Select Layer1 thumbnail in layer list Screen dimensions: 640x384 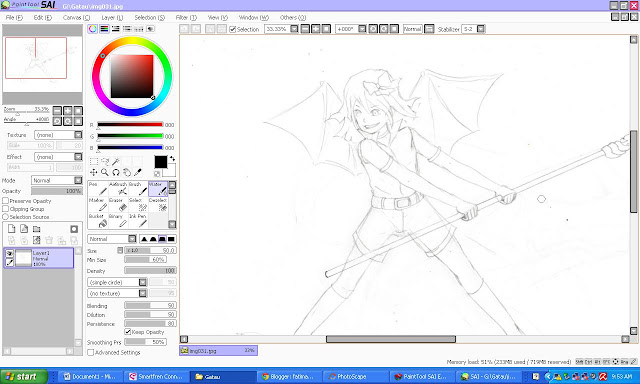(23, 258)
